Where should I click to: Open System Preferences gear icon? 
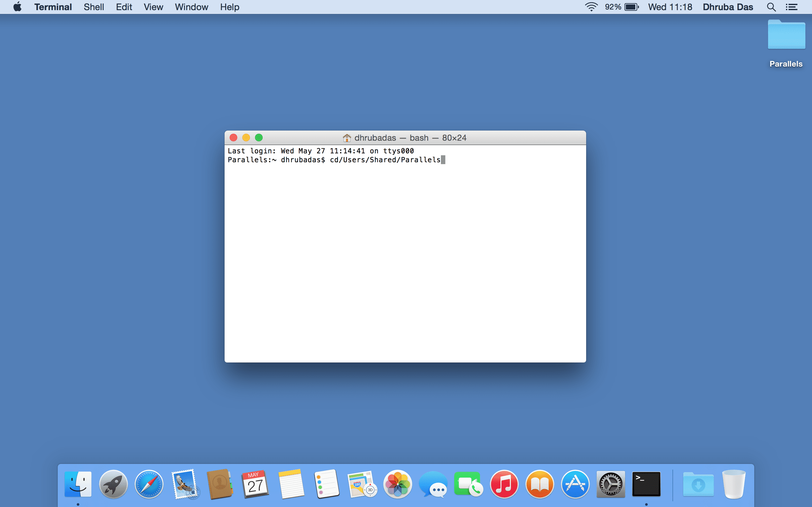click(611, 484)
